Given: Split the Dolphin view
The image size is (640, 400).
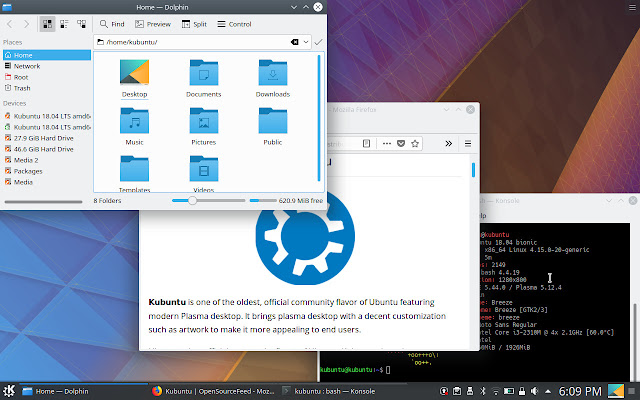Looking at the screenshot, I should [x=194, y=24].
